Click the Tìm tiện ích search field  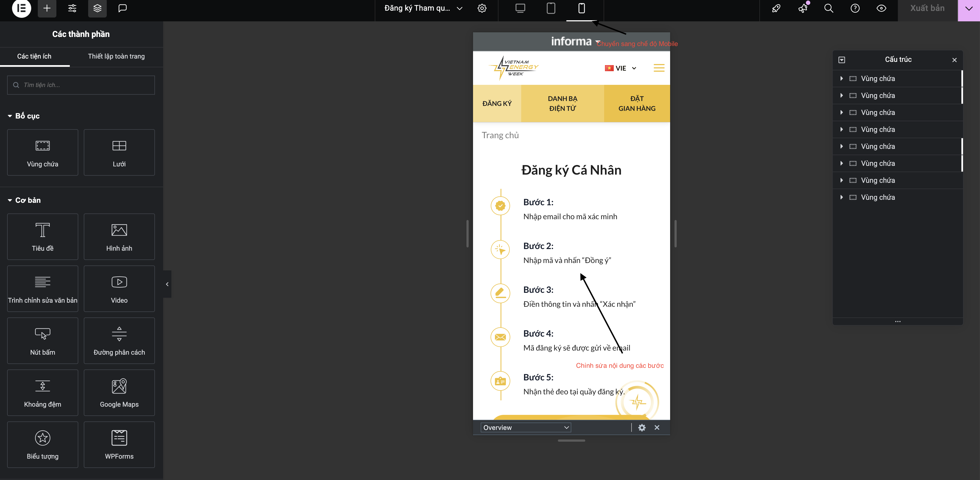click(81, 85)
